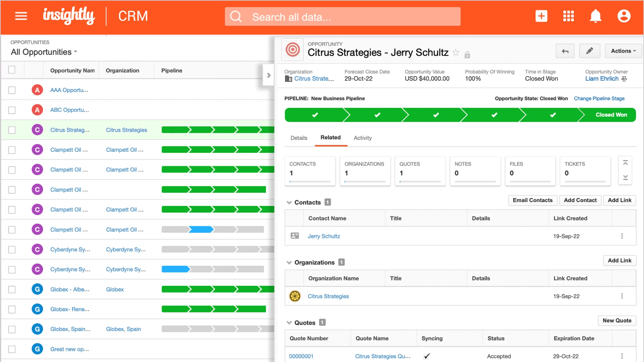The height and width of the screenshot is (362, 644).
Task: Jump to bottom of related cards
Action: (x=625, y=178)
